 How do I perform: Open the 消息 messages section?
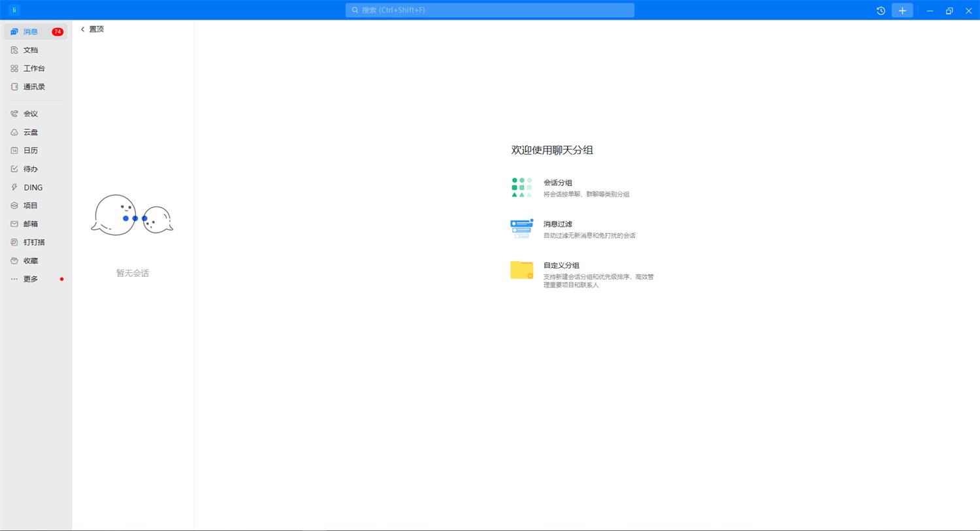(31, 32)
